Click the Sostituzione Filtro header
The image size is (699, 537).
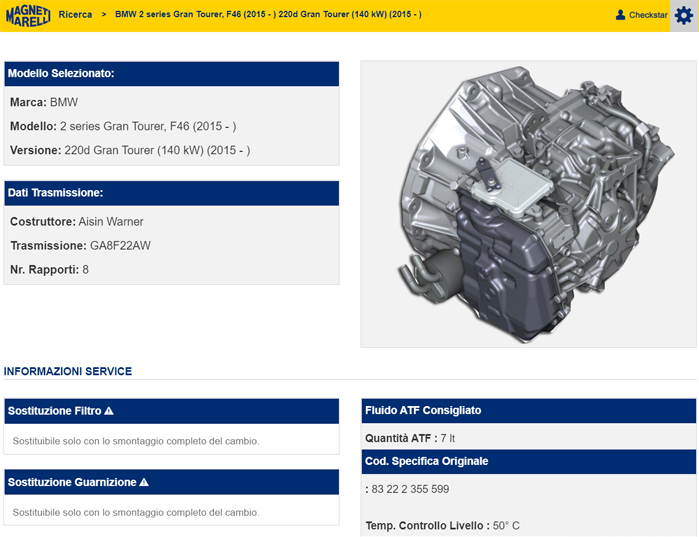[172, 411]
